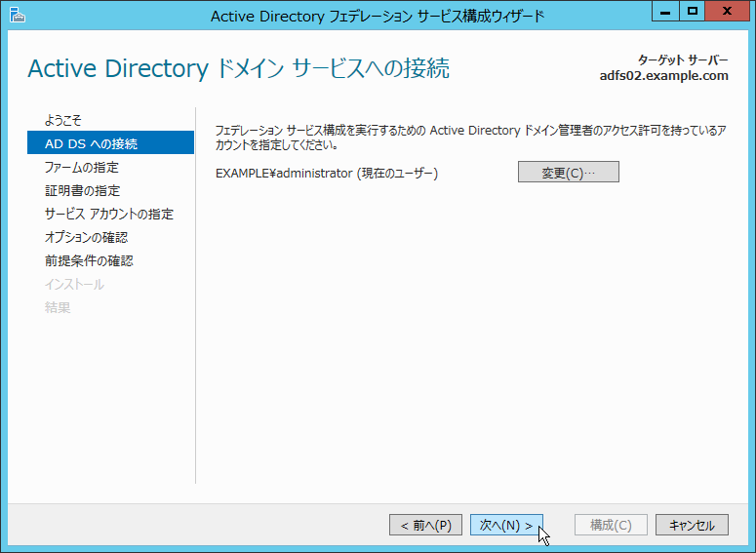Viewport: 756px width, 553px height.
Task: Open 証明書の指定 step
Action: tap(83, 190)
